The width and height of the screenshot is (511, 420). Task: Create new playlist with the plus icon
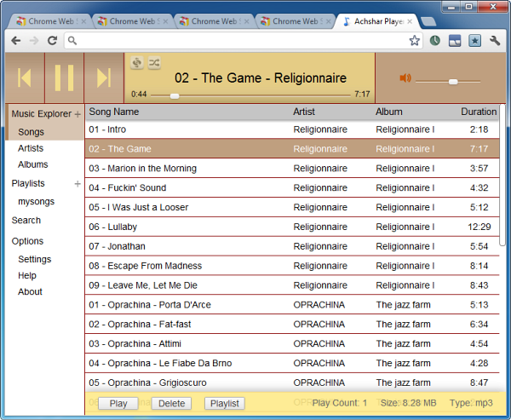(78, 184)
